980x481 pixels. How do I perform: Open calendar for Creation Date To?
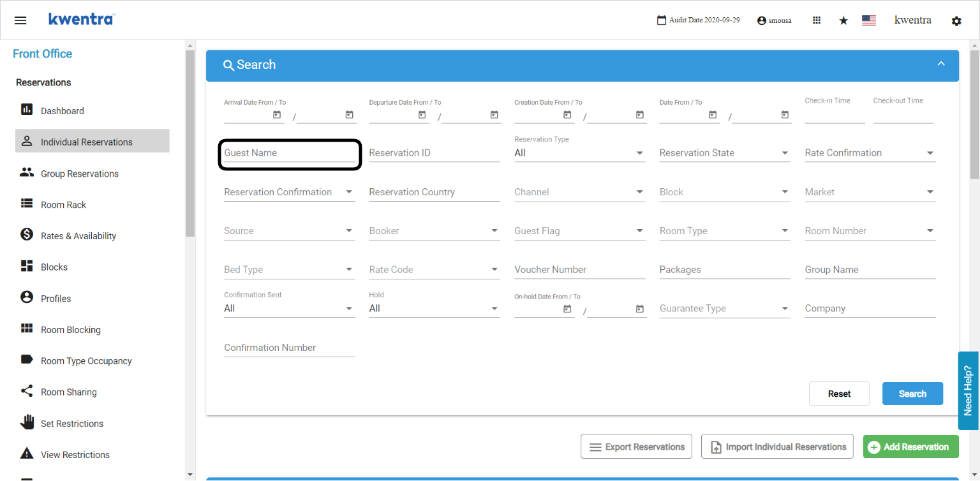(x=640, y=115)
